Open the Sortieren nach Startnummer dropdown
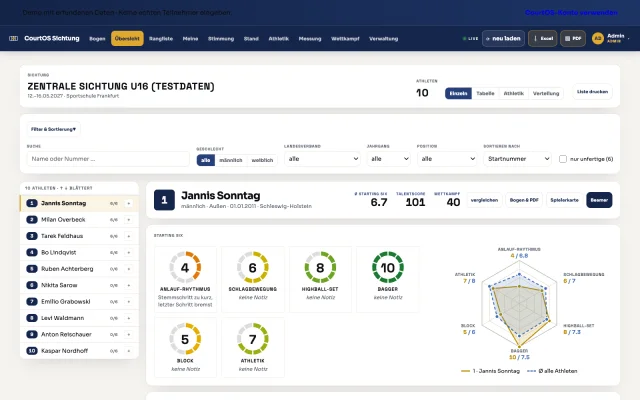Screen dimensions: 640x400 [518, 159]
